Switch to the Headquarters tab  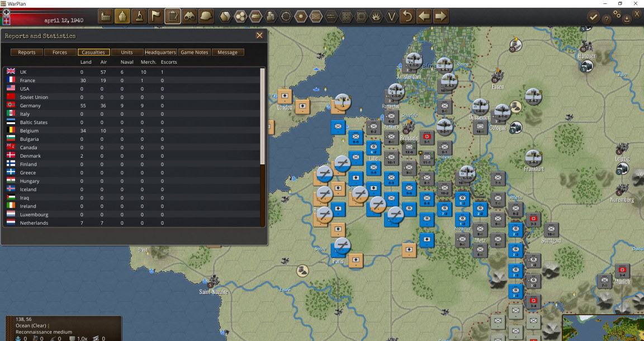(160, 52)
